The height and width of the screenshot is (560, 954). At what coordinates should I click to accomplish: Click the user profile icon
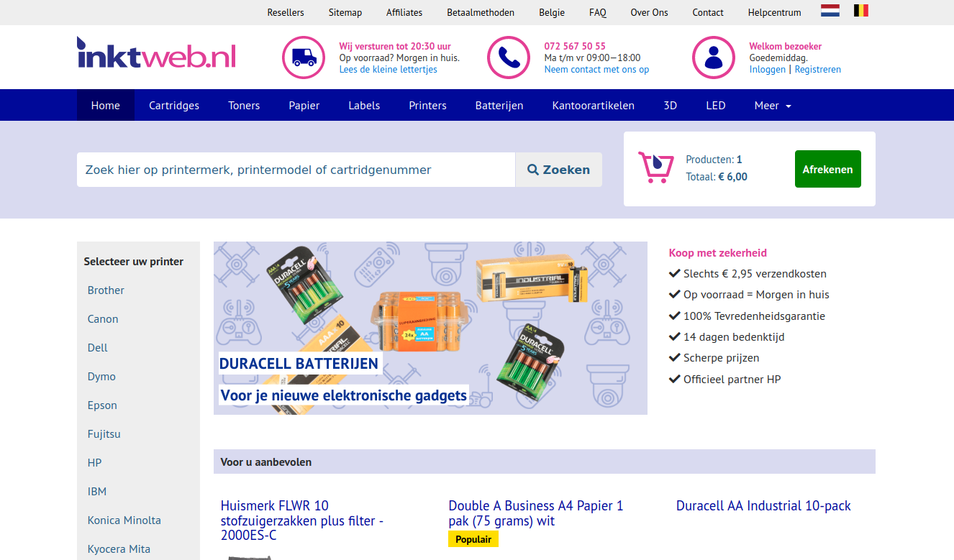(714, 58)
